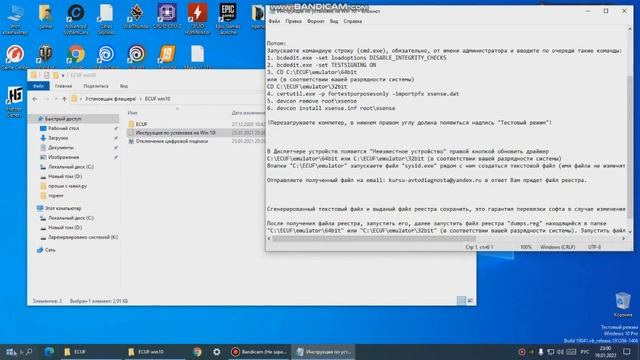Select Зарезервировано системой (K:) drive
Screen dimensions: 640x360
pyautogui.click(x=83, y=237)
